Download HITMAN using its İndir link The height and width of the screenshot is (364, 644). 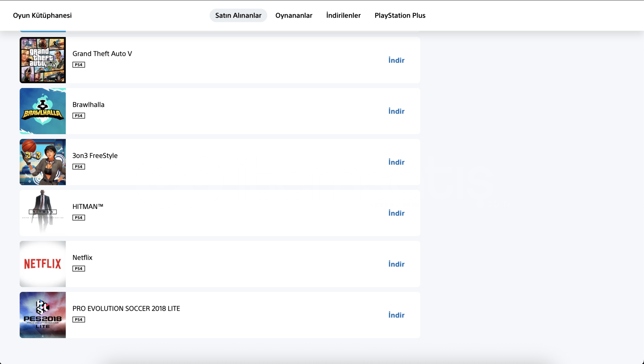pyautogui.click(x=396, y=213)
